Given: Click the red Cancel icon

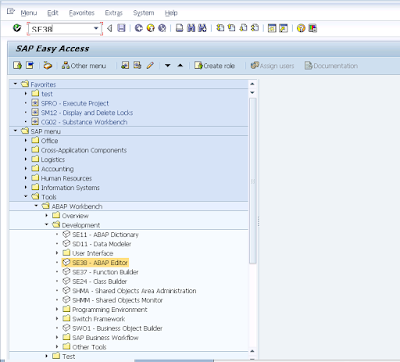Looking at the screenshot, I should (x=162, y=28).
